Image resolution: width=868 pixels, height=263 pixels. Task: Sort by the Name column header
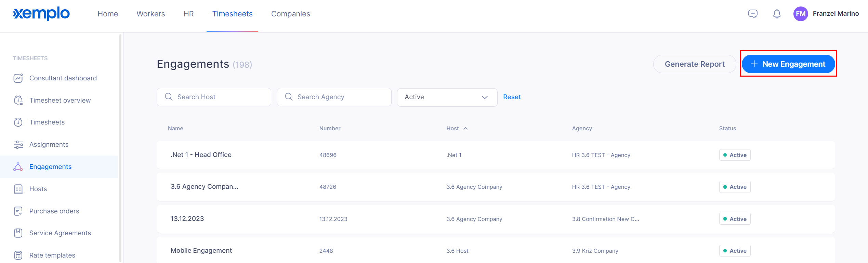pyautogui.click(x=175, y=128)
